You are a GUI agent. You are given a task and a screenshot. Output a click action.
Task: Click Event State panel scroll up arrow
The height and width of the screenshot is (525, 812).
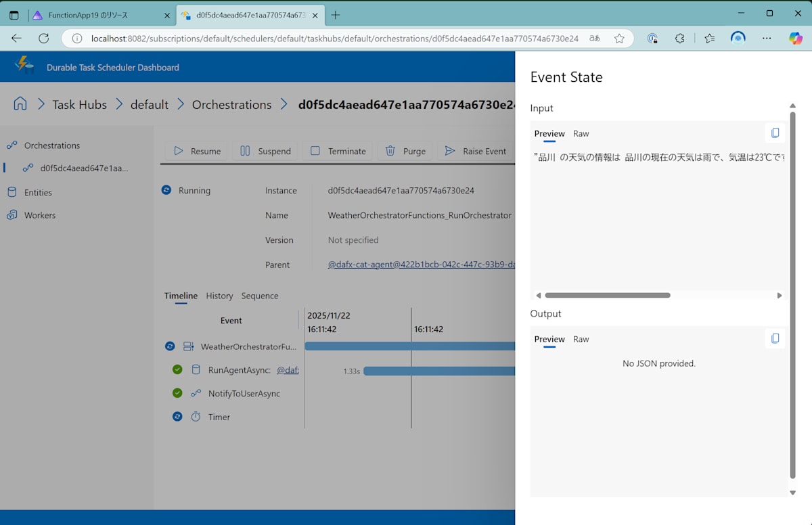pyautogui.click(x=793, y=106)
